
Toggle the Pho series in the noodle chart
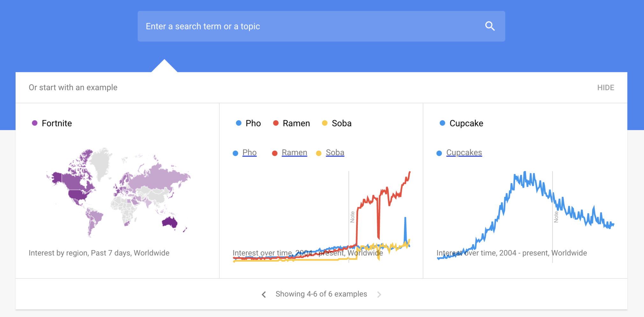pyautogui.click(x=249, y=152)
